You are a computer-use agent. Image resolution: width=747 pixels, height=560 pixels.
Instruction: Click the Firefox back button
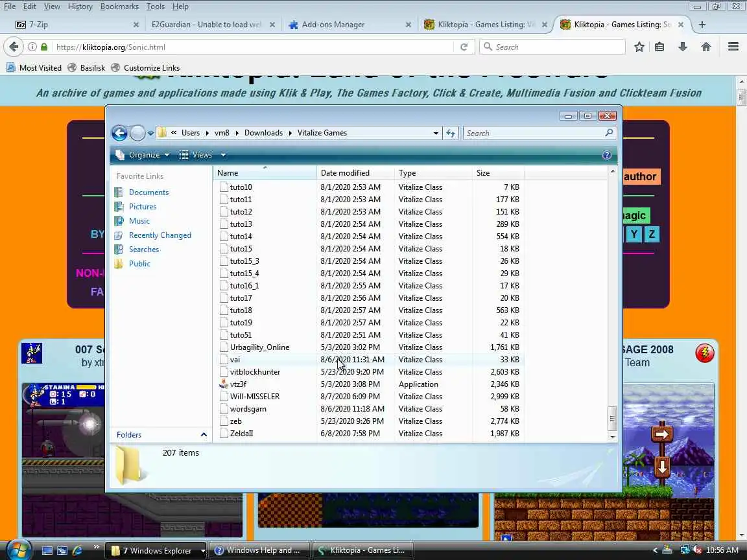click(x=14, y=47)
